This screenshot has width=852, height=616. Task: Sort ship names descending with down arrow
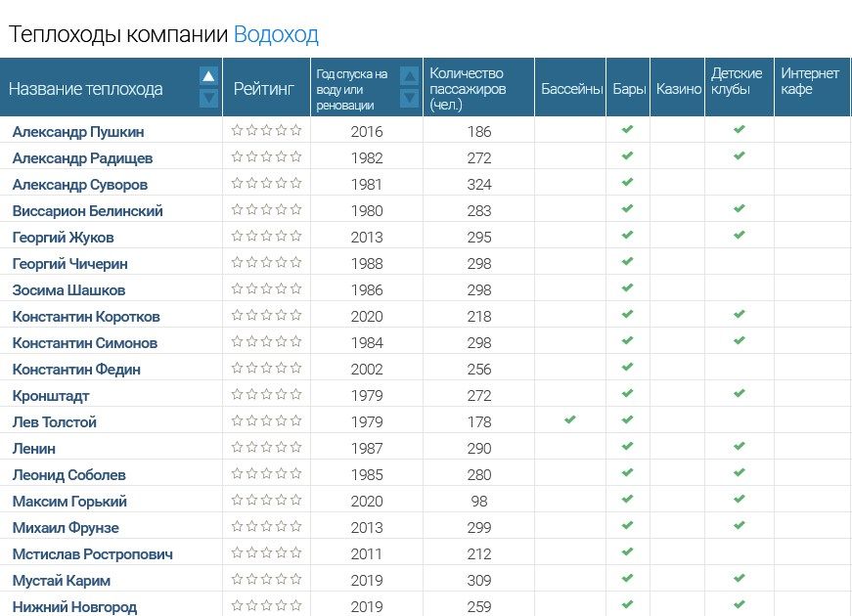click(x=208, y=98)
